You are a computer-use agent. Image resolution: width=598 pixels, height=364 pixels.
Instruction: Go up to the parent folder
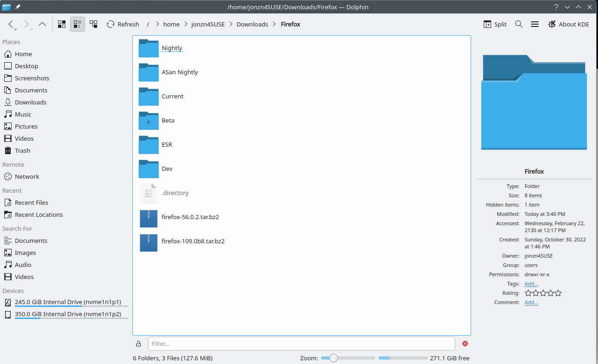[42, 24]
